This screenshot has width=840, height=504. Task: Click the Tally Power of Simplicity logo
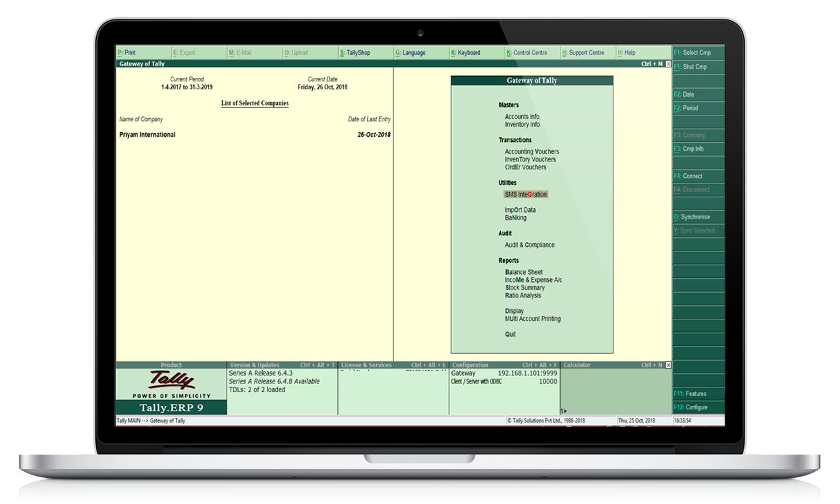click(x=171, y=385)
